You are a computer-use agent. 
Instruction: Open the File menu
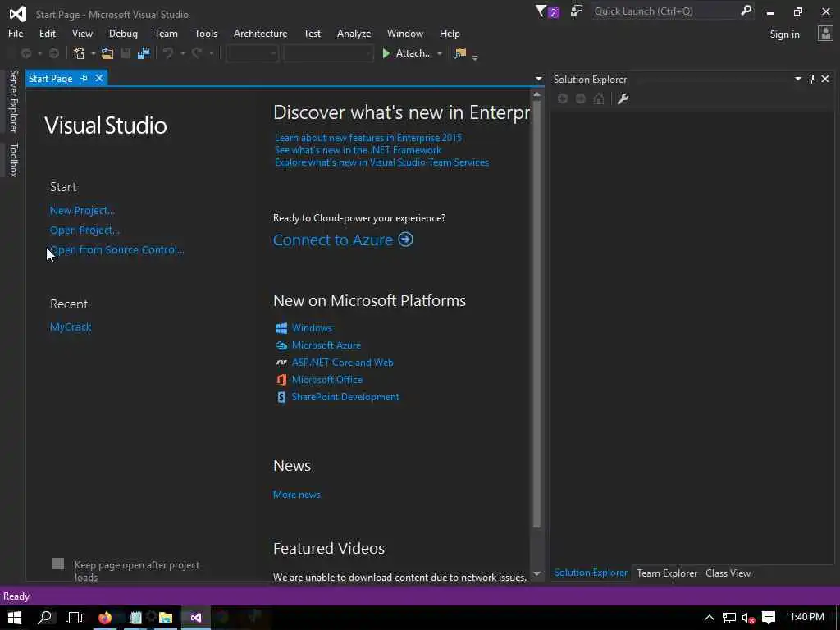pos(16,33)
